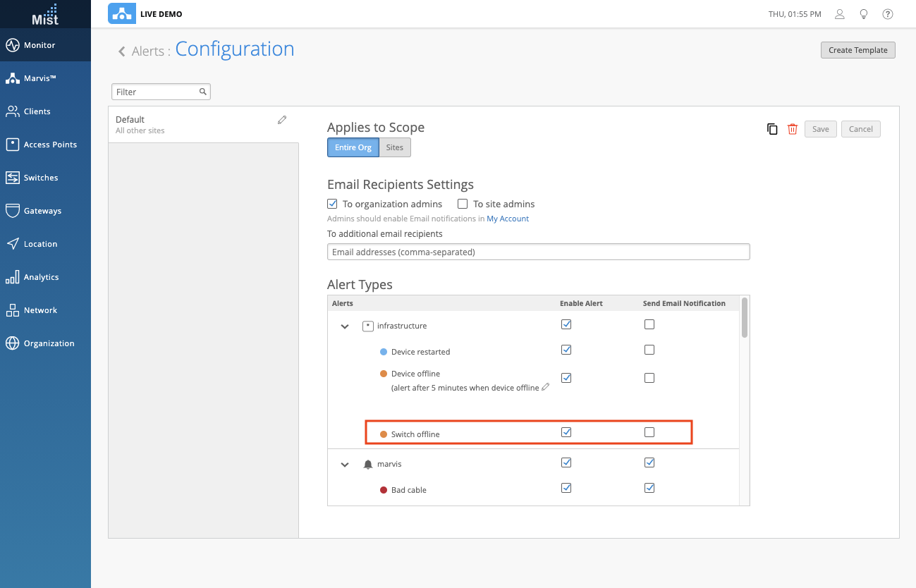Click the Create Template button
This screenshot has height=588, width=916.
[857, 50]
